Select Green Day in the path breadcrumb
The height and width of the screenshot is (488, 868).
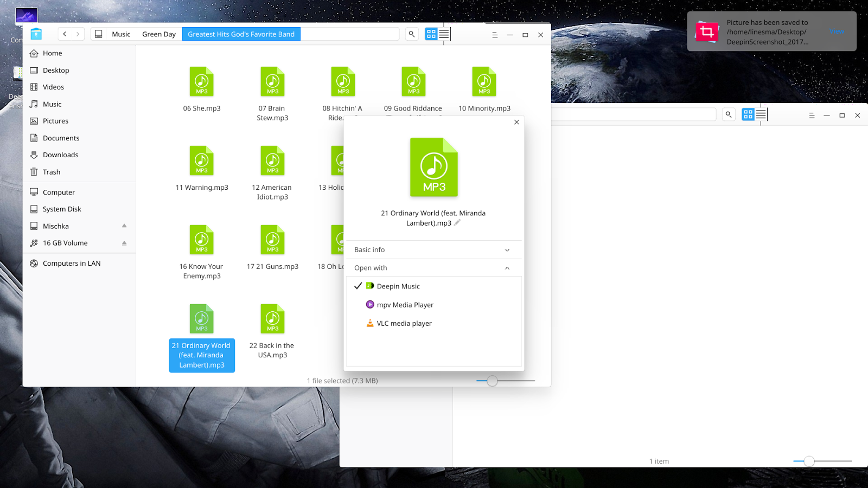pyautogui.click(x=158, y=34)
